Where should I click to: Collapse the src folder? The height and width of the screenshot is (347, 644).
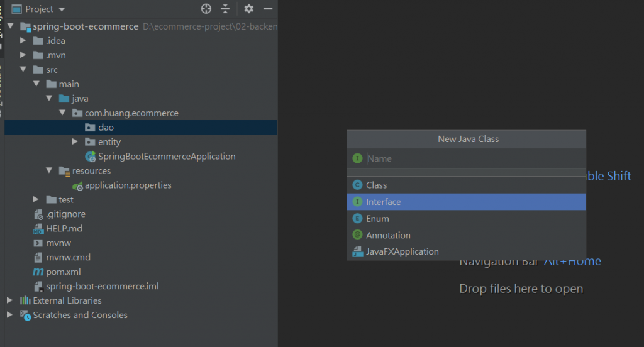point(23,70)
